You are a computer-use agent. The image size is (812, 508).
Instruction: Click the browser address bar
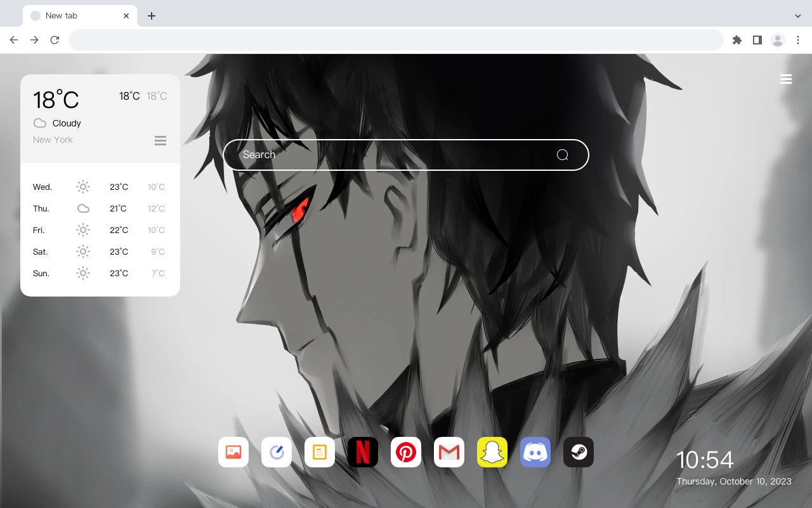(396, 40)
